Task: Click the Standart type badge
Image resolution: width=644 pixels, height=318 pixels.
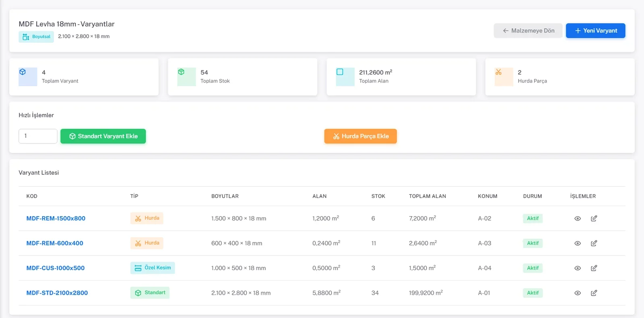Action: coord(150,293)
